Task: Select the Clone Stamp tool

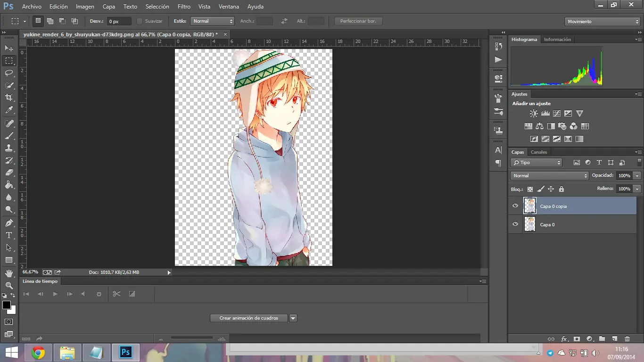Action: [9, 148]
